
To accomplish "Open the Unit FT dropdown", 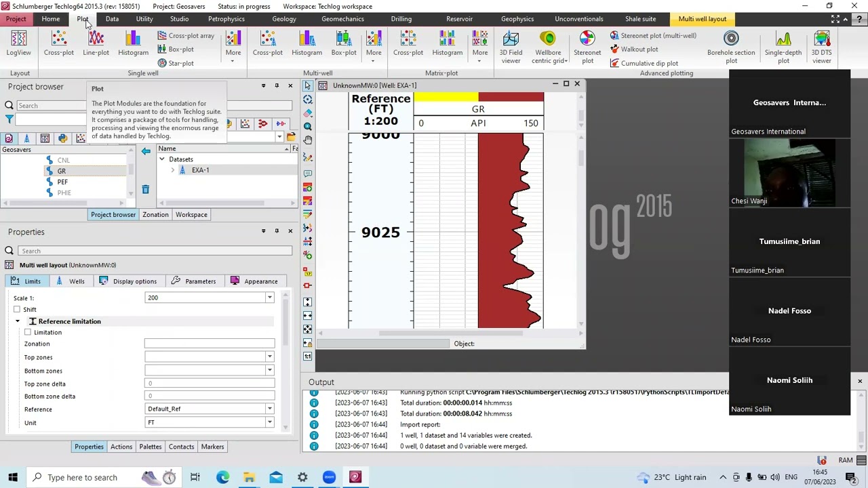I will [270, 422].
